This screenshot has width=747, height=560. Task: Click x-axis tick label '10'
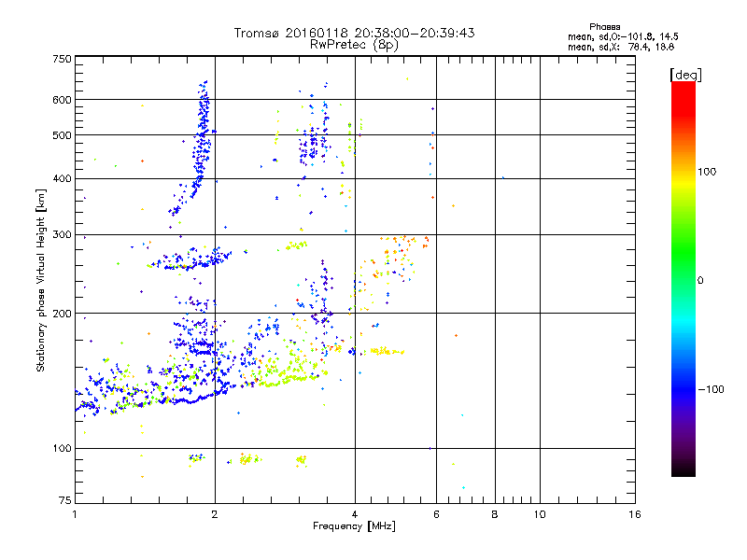[540, 514]
